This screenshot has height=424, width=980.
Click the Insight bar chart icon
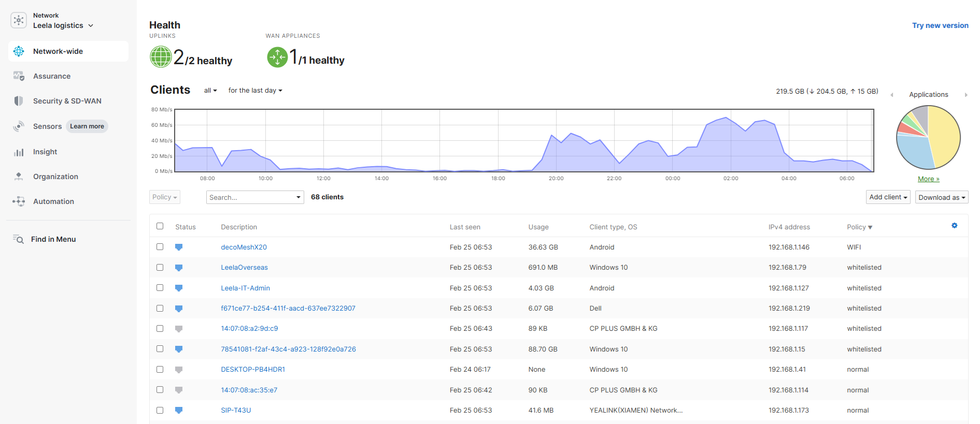(x=19, y=152)
